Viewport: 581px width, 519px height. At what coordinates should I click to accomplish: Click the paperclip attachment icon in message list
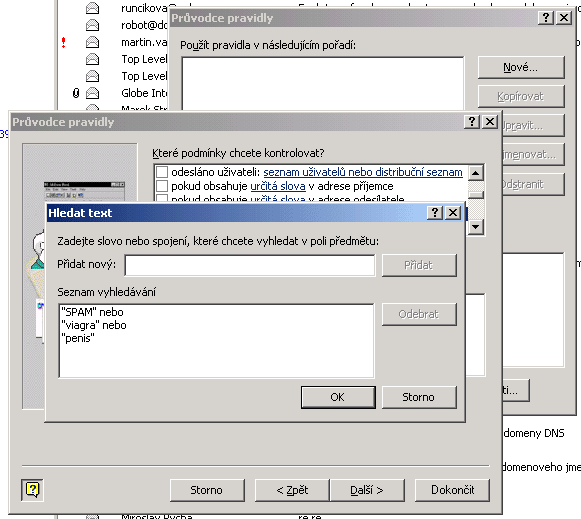[x=76, y=93]
